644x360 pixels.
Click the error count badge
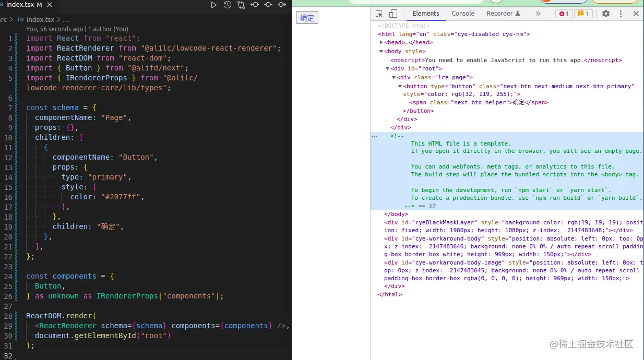564,14
